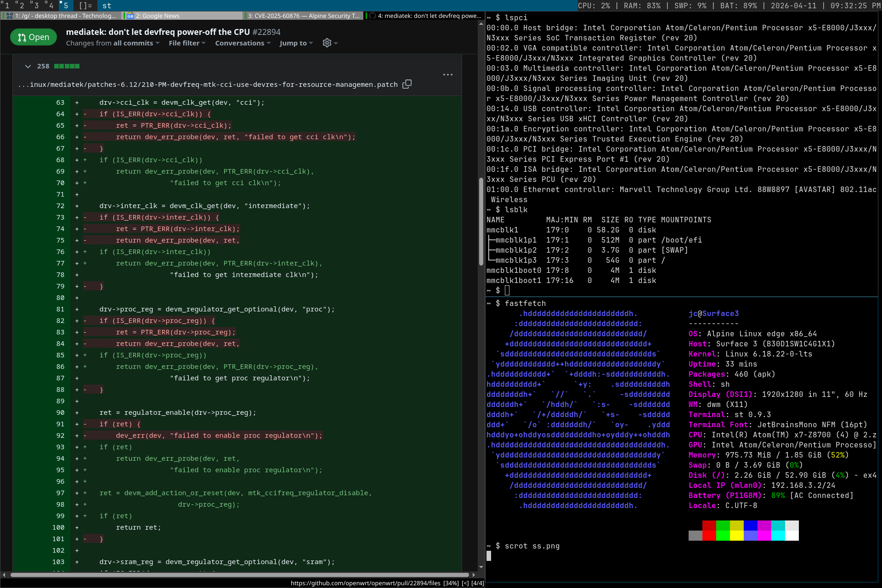Open the three-dot file options menu

[x=447, y=74]
